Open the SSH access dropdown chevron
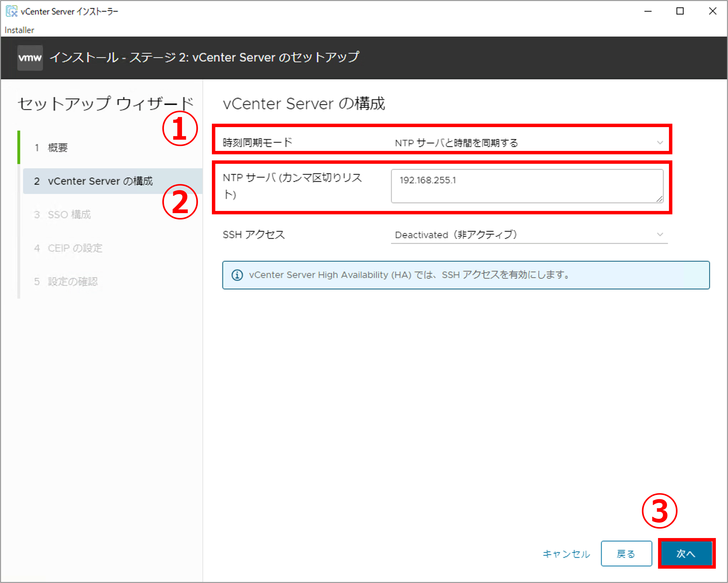 [660, 235]
